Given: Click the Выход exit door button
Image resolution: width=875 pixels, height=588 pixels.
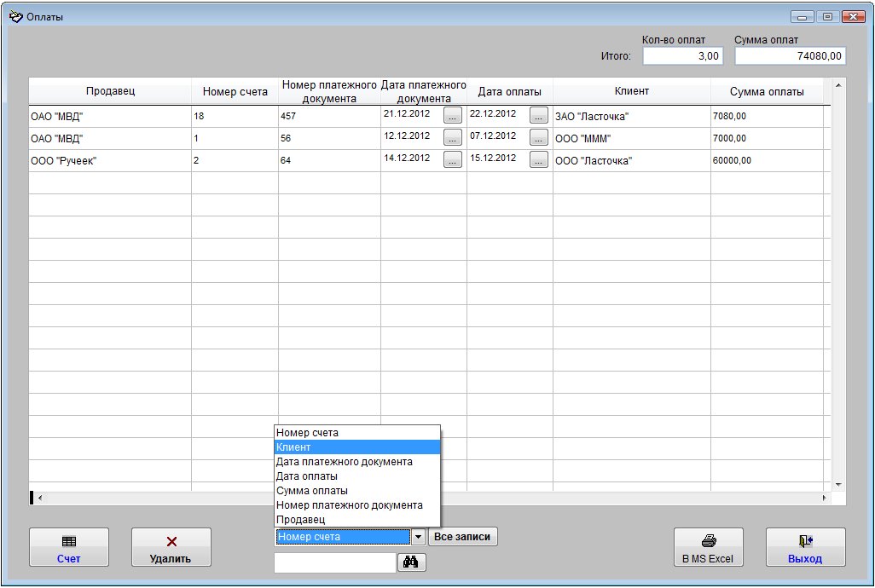Looking at the screenshot, I should point(805,547).
